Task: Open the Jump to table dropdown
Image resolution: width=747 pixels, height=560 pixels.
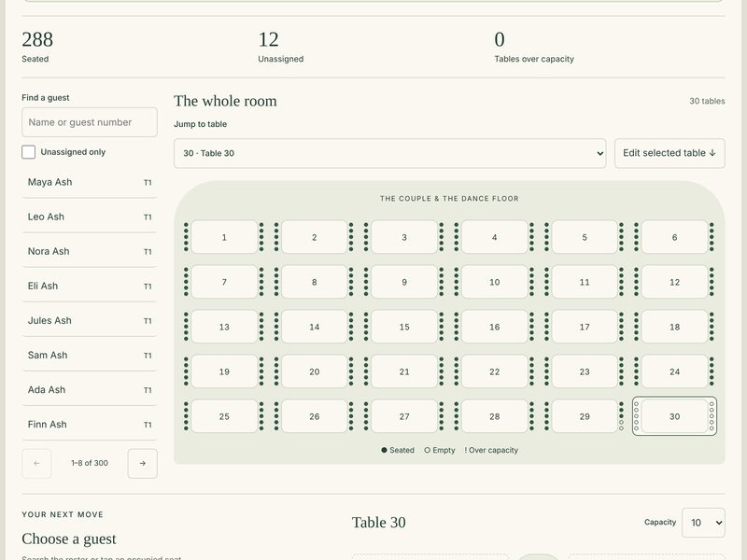Action: [x=389, y=153]
